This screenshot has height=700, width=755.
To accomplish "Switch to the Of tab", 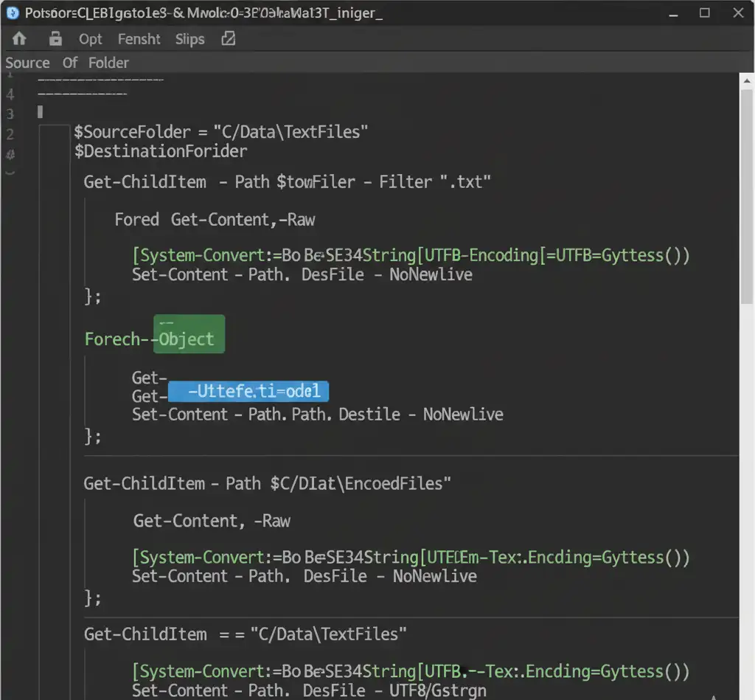I will tap(69, 63).
